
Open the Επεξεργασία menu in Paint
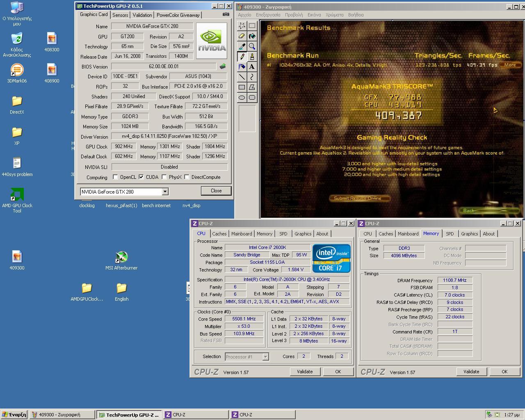point(268,15)
